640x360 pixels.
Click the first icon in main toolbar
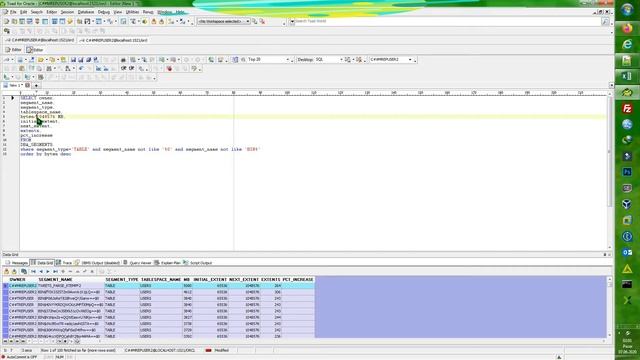click(7, 21)
